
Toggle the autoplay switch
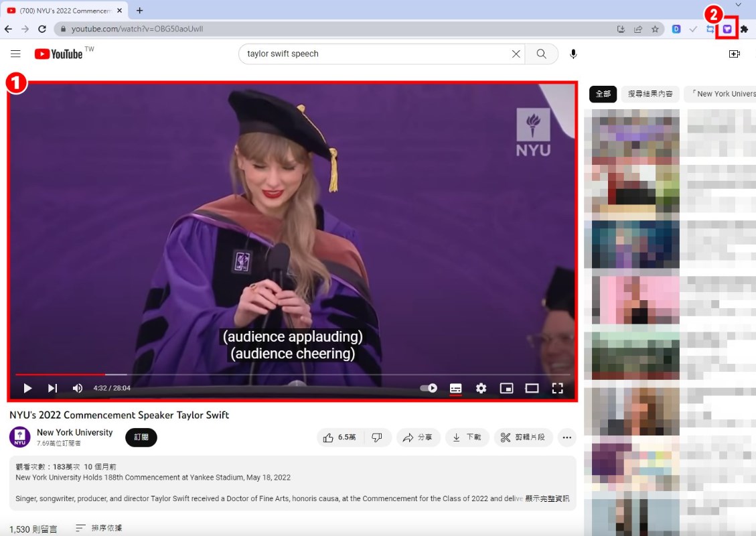coord(429,388)
